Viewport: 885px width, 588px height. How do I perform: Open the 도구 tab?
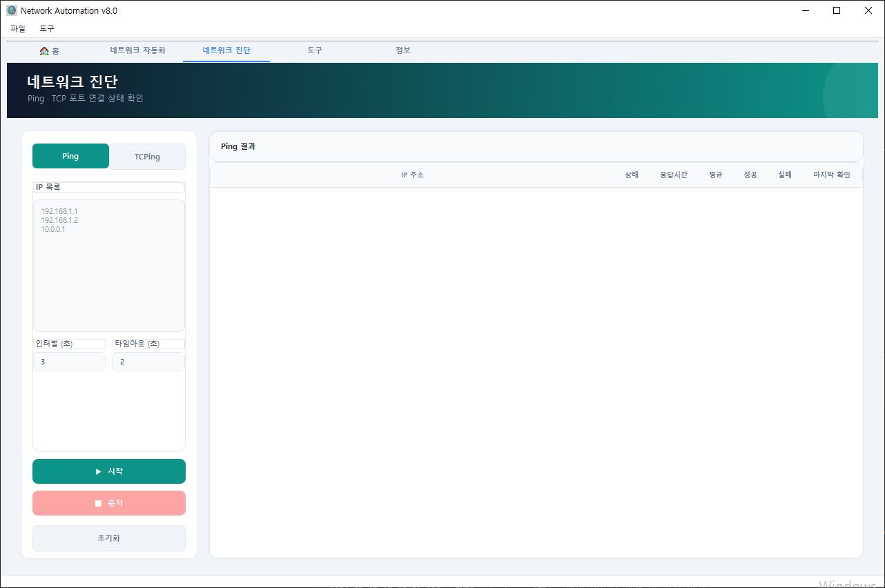point(315,50)
